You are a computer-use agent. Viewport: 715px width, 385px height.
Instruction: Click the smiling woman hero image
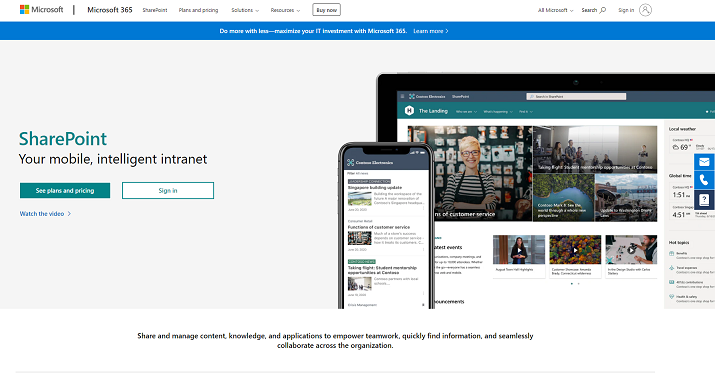click(470, 174)
